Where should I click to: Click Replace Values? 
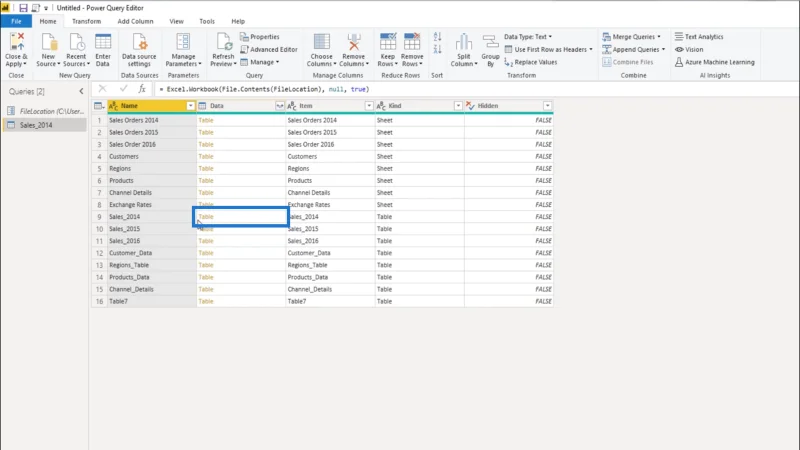[531, 62]
